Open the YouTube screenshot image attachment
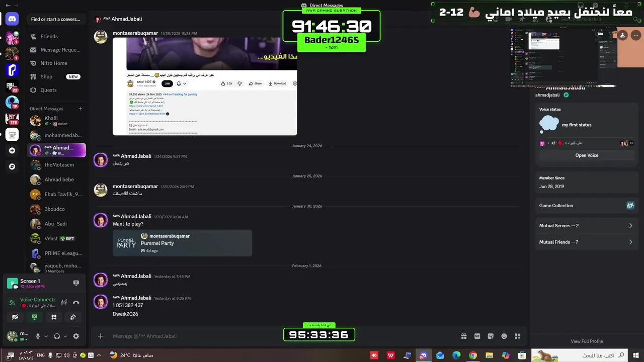The width and height of the screenshot is (644, 362). pyautogui.click(x=205, y=86)
